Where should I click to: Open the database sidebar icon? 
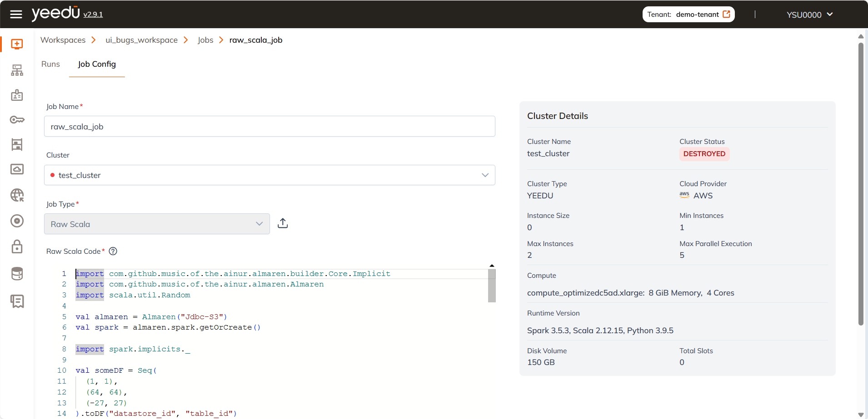[x=17, y=274]
